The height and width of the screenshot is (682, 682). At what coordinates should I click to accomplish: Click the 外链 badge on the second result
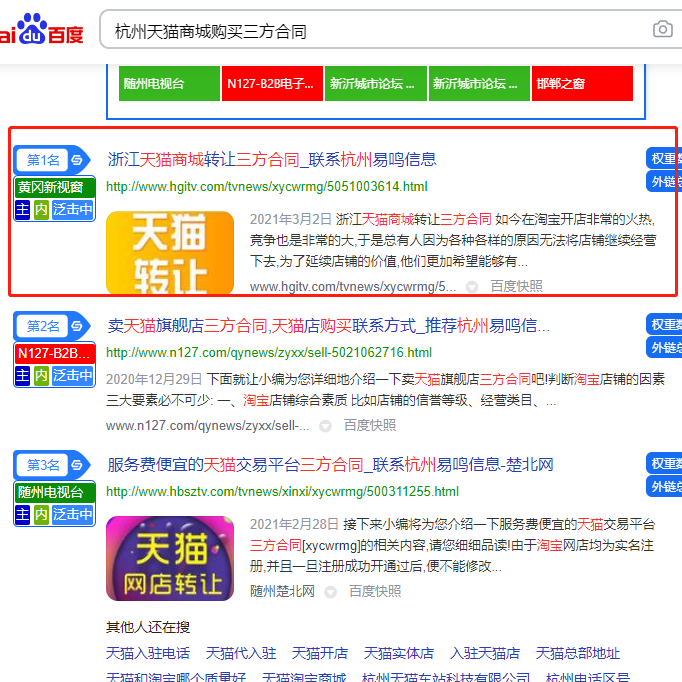[x=664, y=347]
